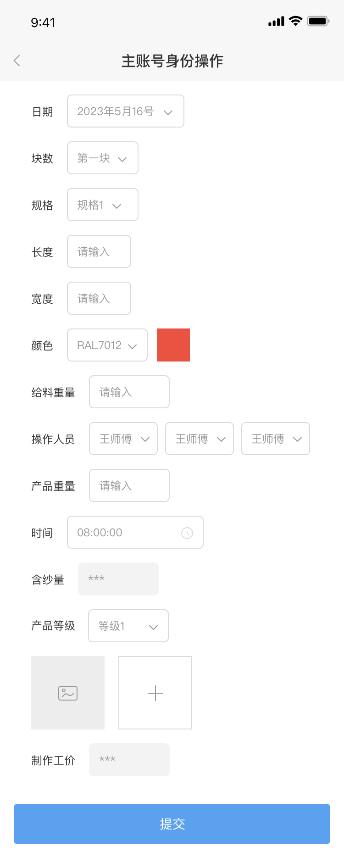The height and width of the screenshot is (868, 344).
Task: Focus the 给料重量 input field
Action: click(129, 392)
